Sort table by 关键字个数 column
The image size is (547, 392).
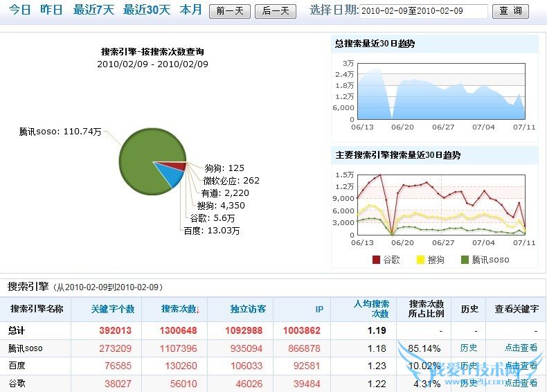113,309
